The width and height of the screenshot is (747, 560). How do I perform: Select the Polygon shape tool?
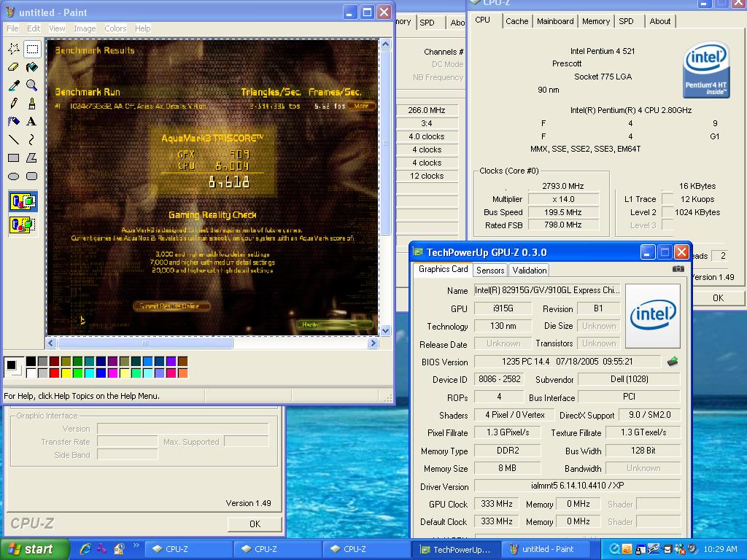point(32,157)
